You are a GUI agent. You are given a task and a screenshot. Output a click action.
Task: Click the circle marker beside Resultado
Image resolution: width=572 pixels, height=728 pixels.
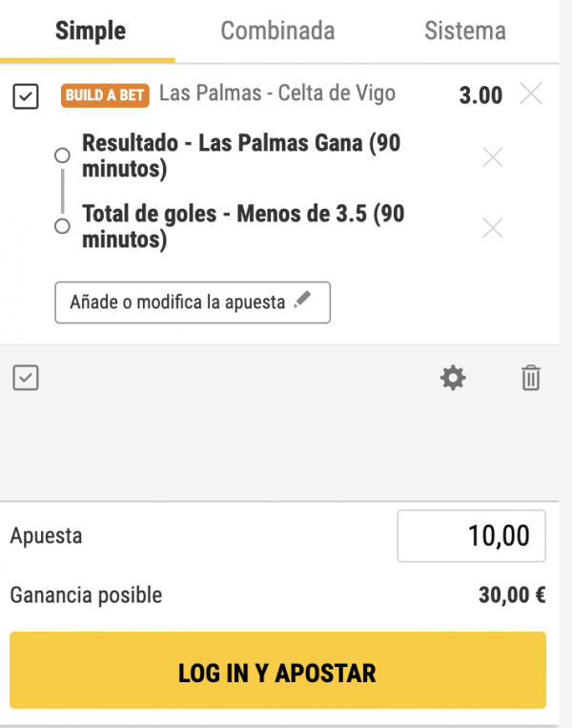click(63, 155)
